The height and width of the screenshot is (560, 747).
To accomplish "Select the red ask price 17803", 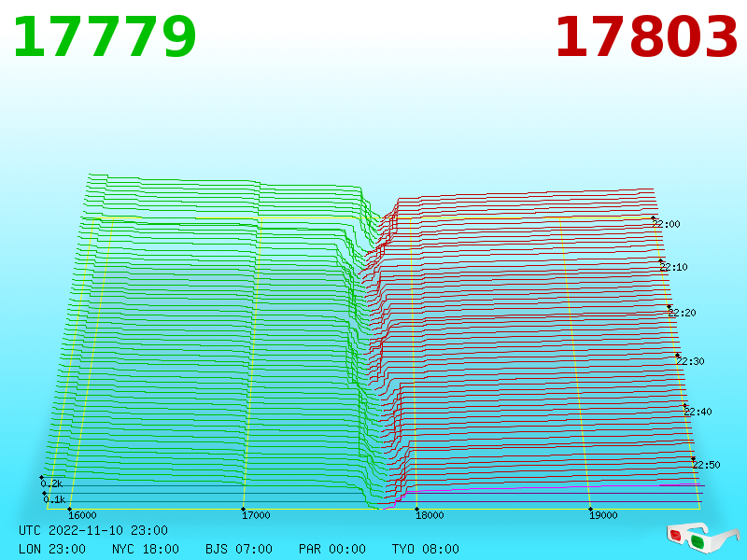I will pyautogui.click(x=646, y=37).
